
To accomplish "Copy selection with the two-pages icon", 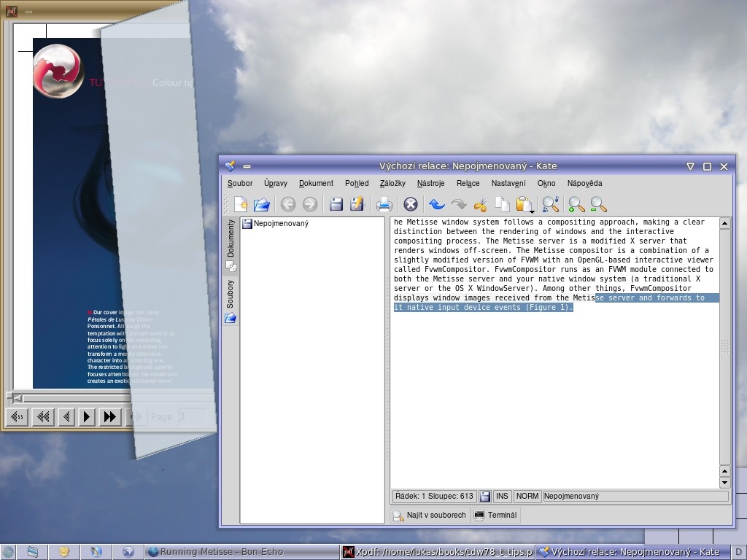I will tap(502, 204).
